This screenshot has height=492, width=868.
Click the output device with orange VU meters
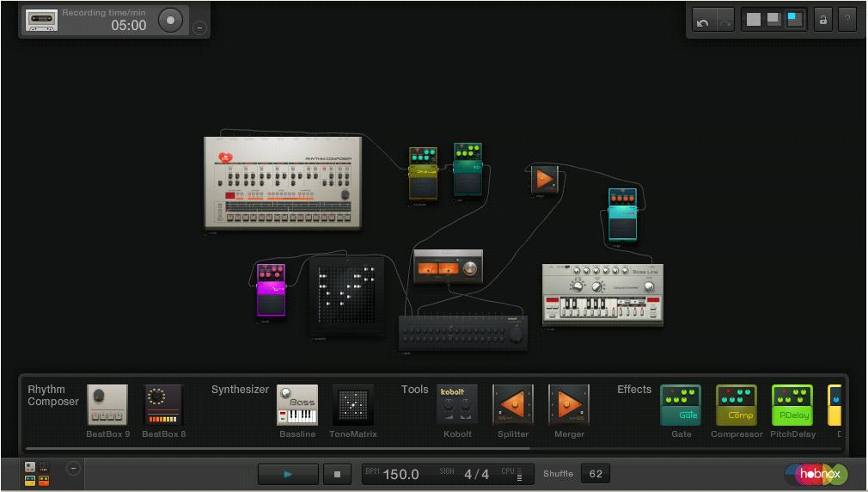pos(449,267)
